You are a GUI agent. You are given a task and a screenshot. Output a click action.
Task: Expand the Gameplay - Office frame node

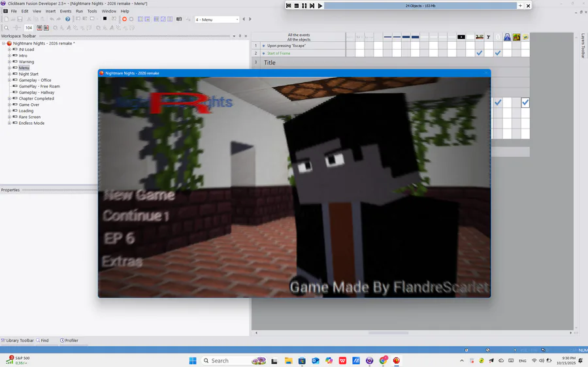9,80
